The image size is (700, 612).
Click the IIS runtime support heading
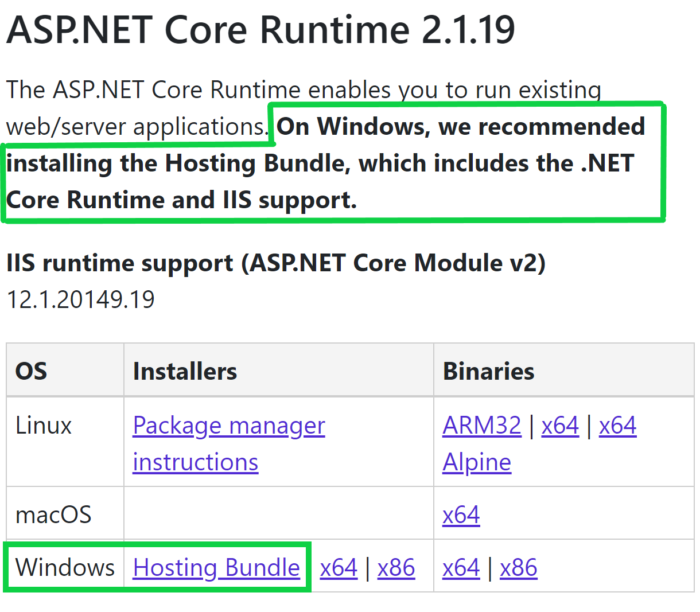[x=276, y=263]
